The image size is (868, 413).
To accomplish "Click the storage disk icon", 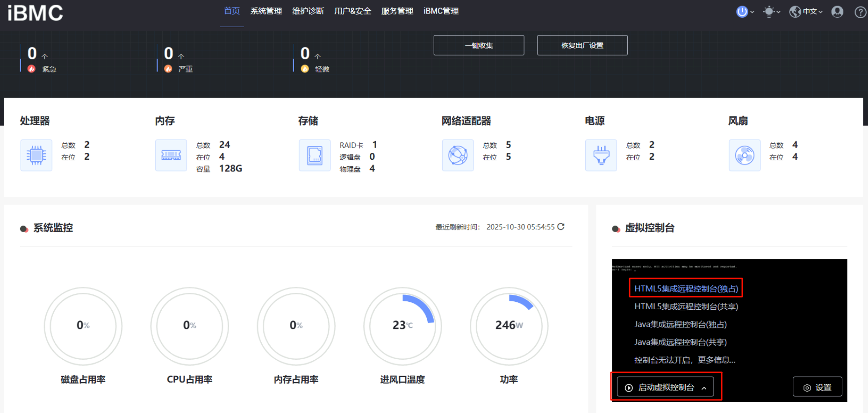I will click(315, 156).
